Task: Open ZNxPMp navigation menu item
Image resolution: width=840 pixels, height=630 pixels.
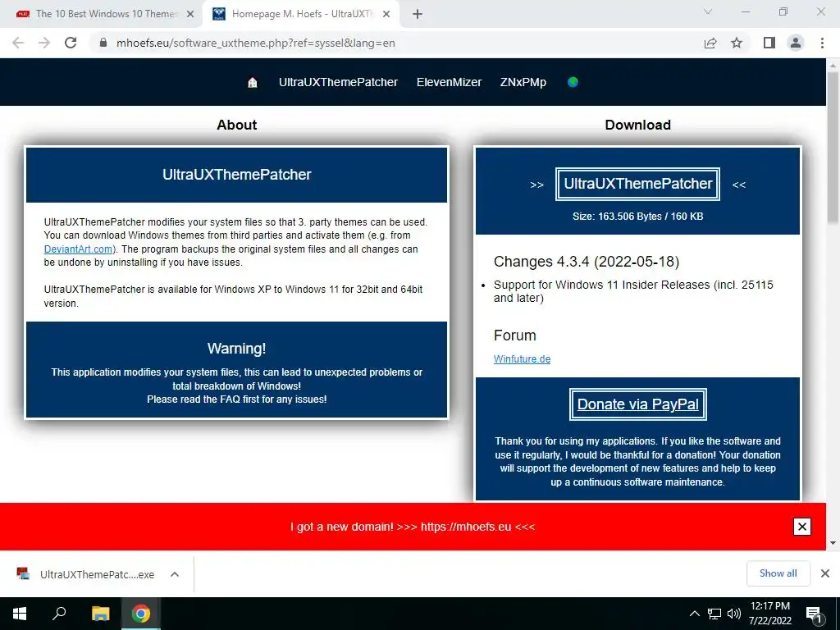Action: coord(523,82)
